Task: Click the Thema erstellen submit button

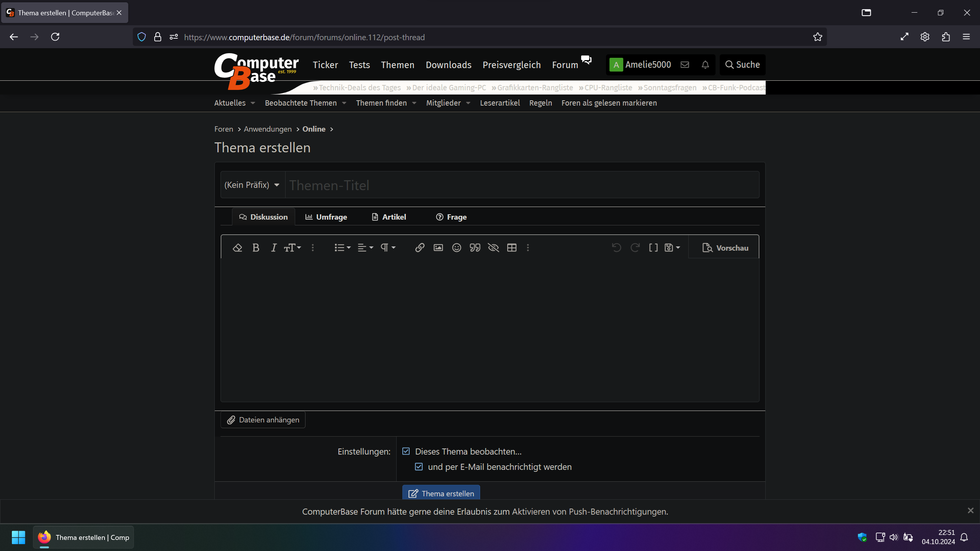Action: [x=441, y=493]
